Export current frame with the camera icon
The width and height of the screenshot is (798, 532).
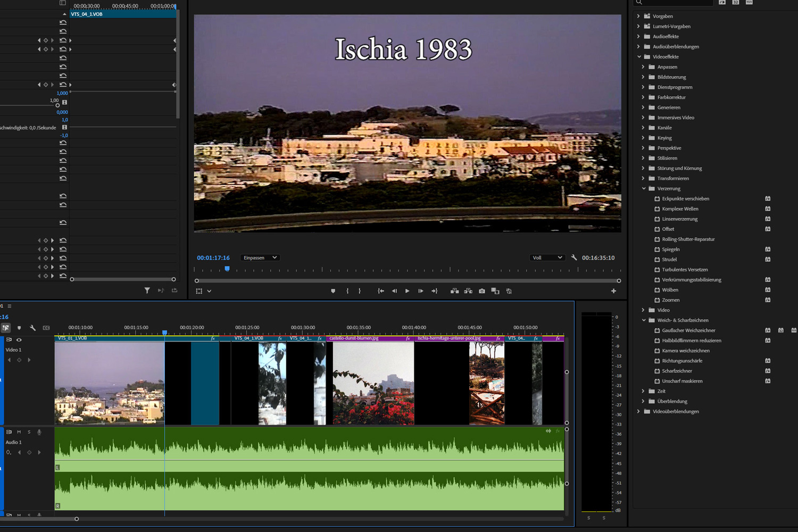481,291
